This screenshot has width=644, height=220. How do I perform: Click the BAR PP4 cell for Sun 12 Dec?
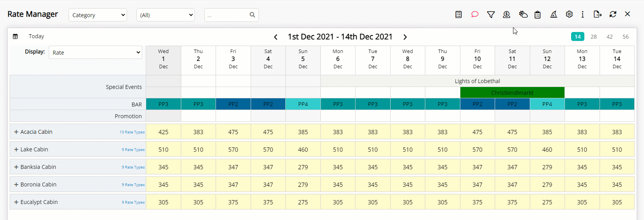(547, 104)
